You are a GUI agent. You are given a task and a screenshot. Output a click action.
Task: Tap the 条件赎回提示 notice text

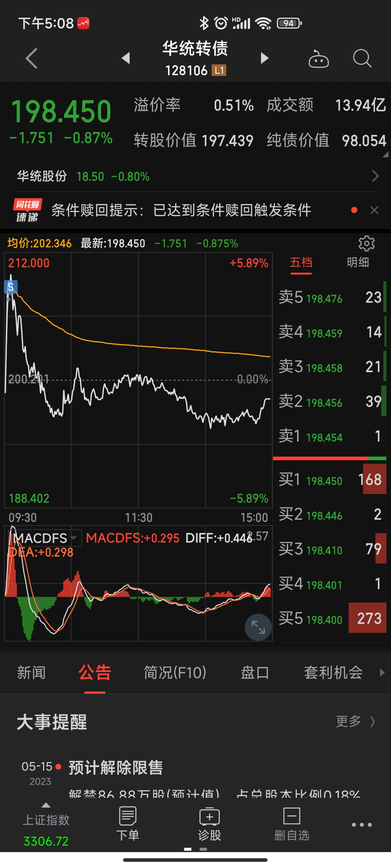click(x=181, y=210)
